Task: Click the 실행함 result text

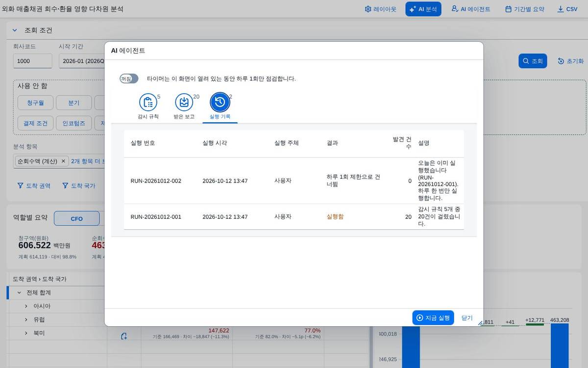Action: (335, 216)
